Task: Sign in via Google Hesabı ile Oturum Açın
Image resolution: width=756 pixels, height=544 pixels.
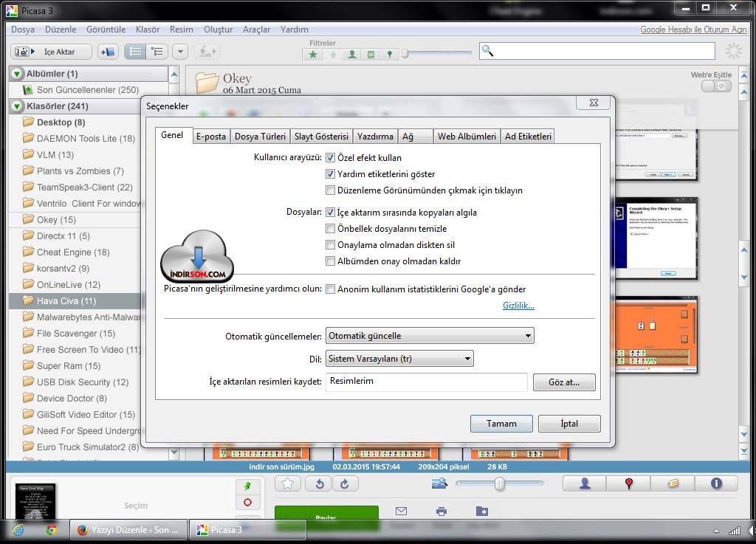Action: (693, 30)
